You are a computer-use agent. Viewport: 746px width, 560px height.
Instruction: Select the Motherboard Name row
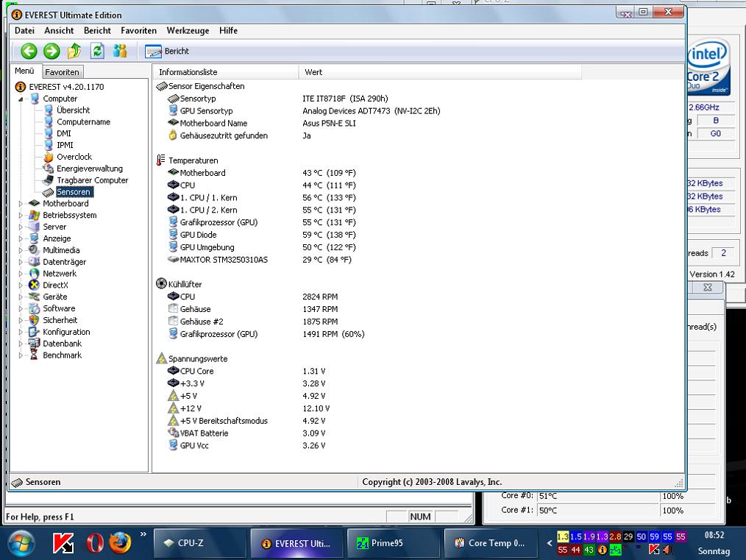point(262,123)
